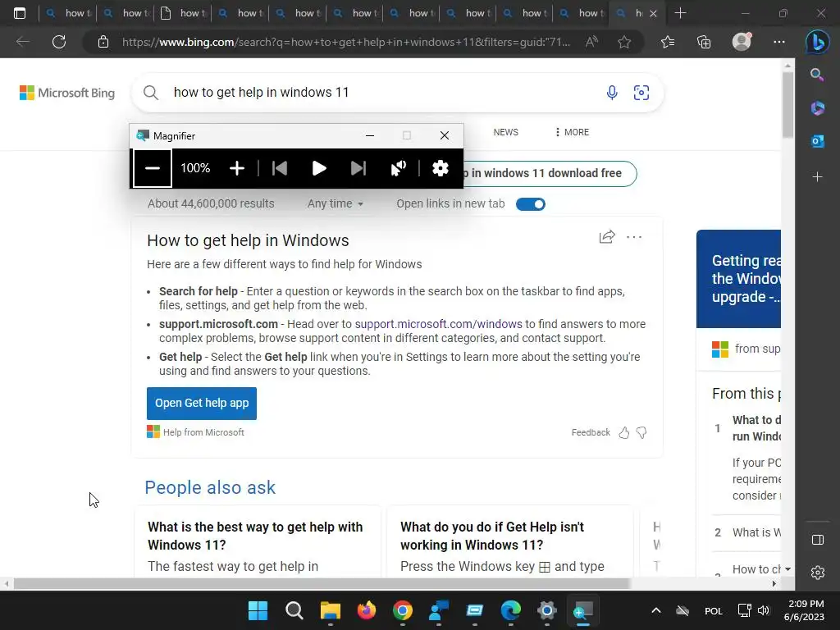Click Open Get help app button
This screenshot has width=840, height=630.
point(202,404)
